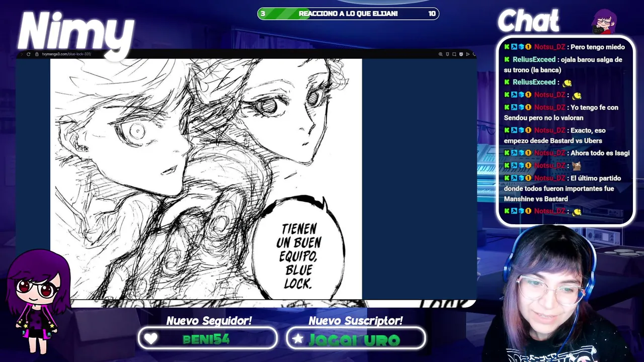Viewport: 644px width, 362px height.
Task: Reload the manga page in the browser
Action: click(x=28, y=54)
